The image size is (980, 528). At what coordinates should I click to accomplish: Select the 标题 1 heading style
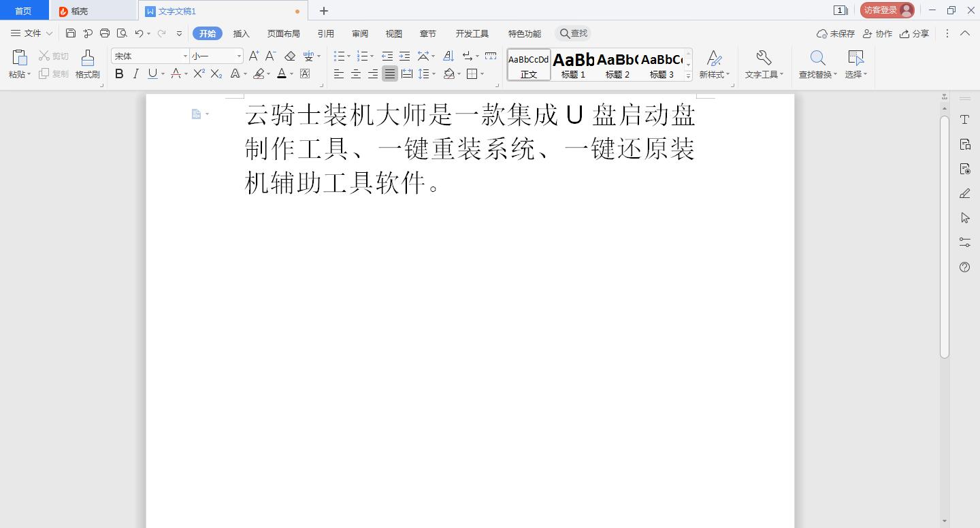pos(574,65)
